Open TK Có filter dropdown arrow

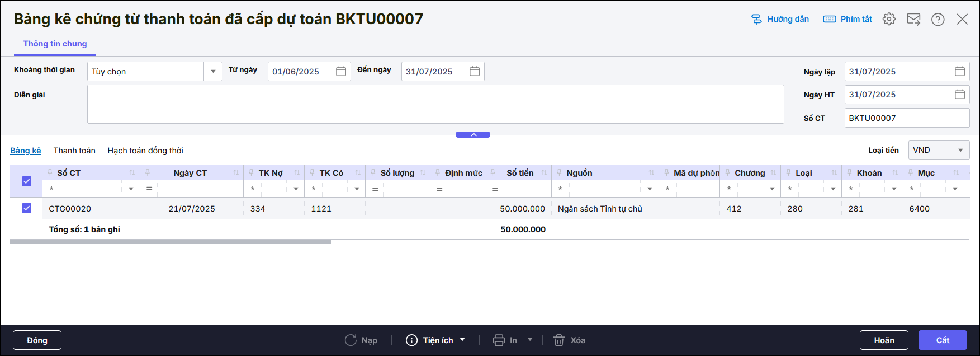(x=357, y=189)
